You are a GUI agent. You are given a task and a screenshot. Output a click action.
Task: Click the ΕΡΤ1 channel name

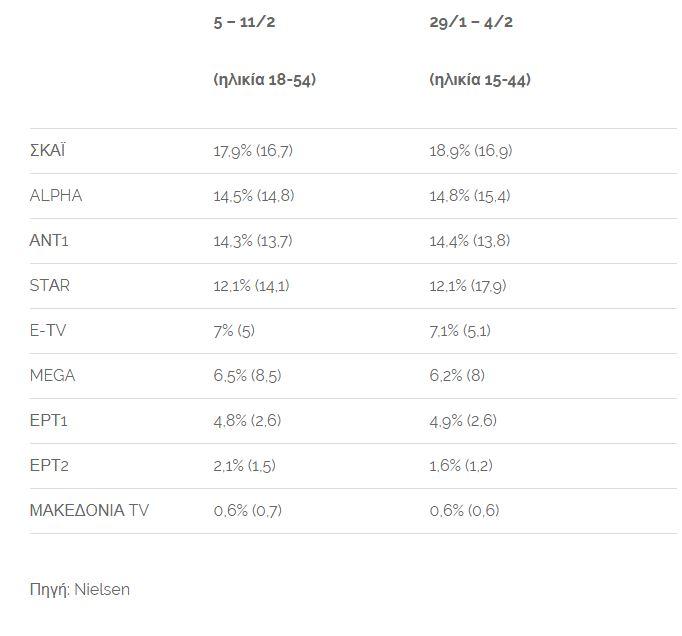(49, 421)
